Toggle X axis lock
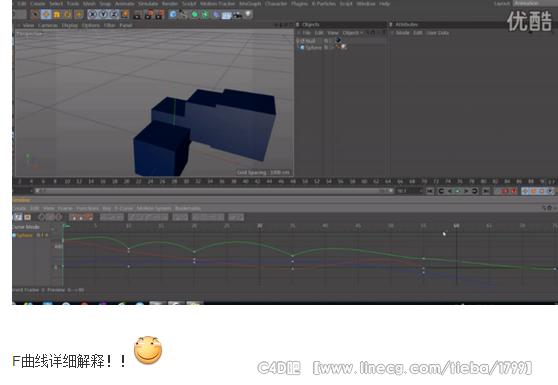The width and height of the screenshot is (558, 385). point(92,15)
